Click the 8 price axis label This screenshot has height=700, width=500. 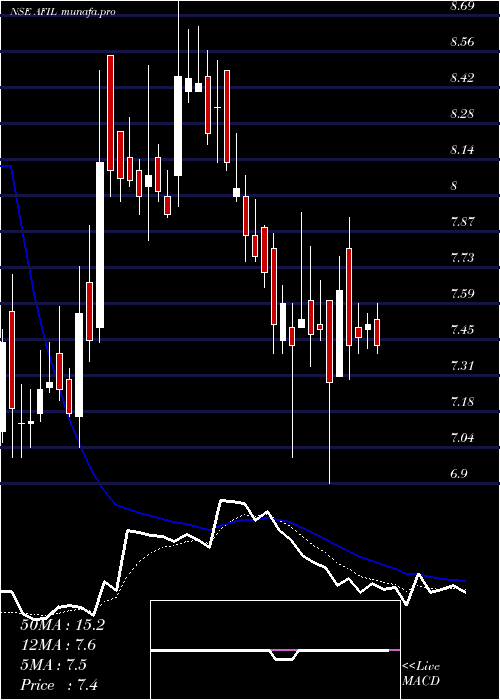[454, 186]
